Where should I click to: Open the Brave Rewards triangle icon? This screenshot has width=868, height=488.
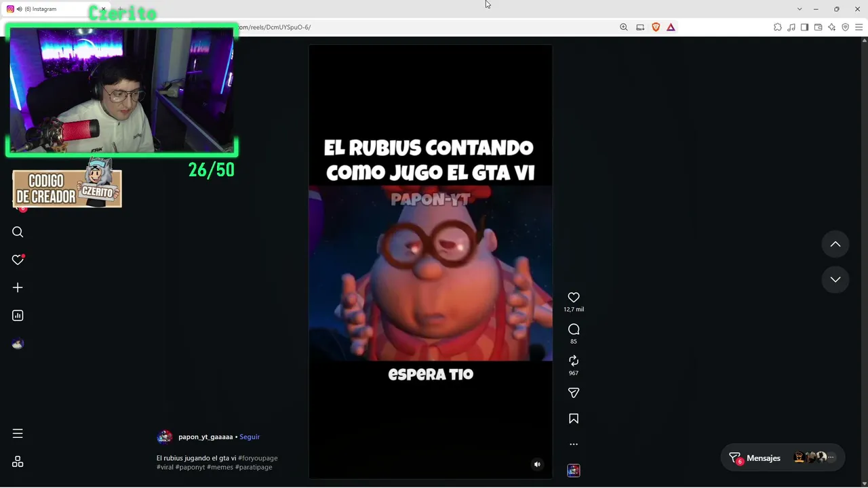tap(671, 27)
